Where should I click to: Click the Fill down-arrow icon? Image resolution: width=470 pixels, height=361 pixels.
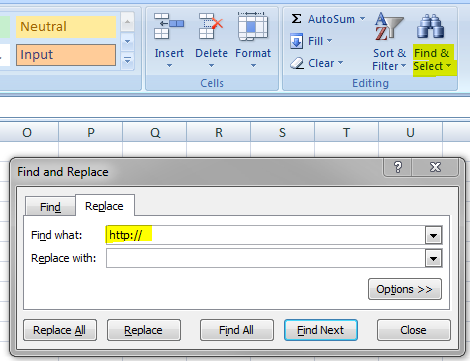click(x=296, y=41)
